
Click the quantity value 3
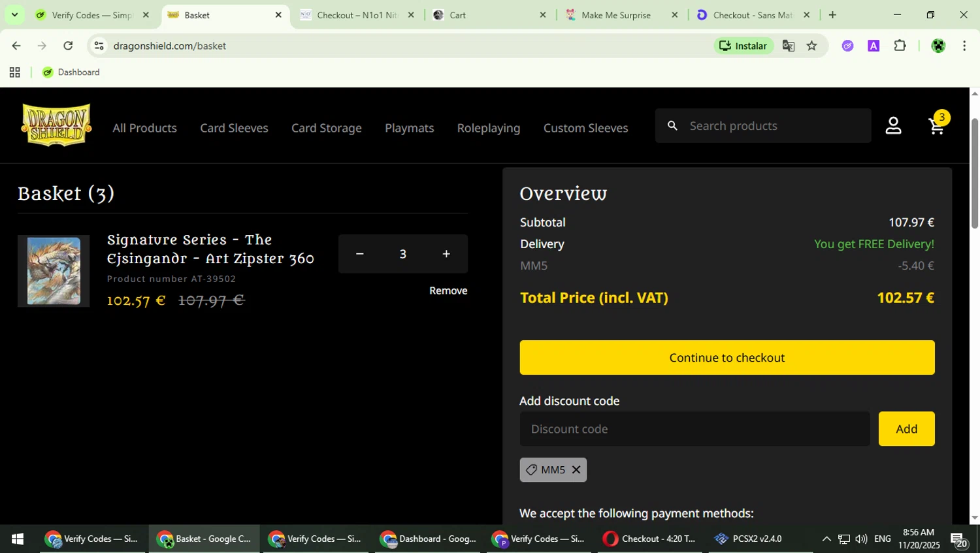click(x=403, y=254)
